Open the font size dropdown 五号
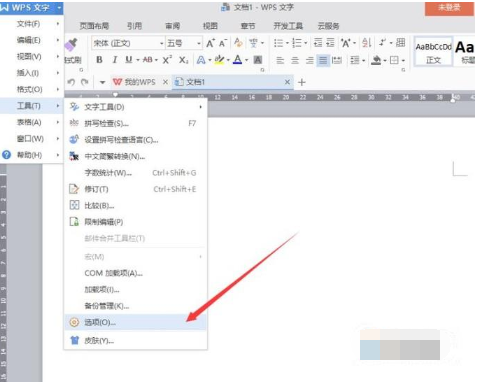The image size is (478, 382). tap(184, 43)
